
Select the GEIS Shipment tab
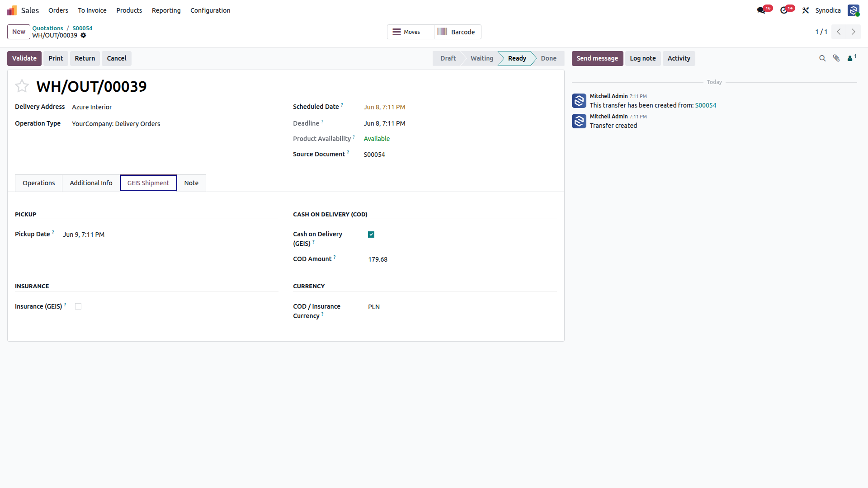point(148,183)
